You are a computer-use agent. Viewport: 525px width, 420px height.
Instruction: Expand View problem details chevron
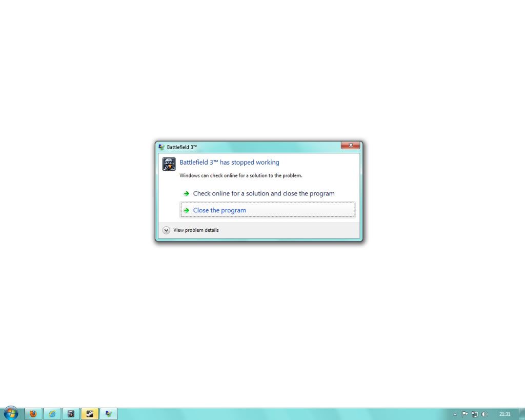pyautogui.click(x=166, y=230)
